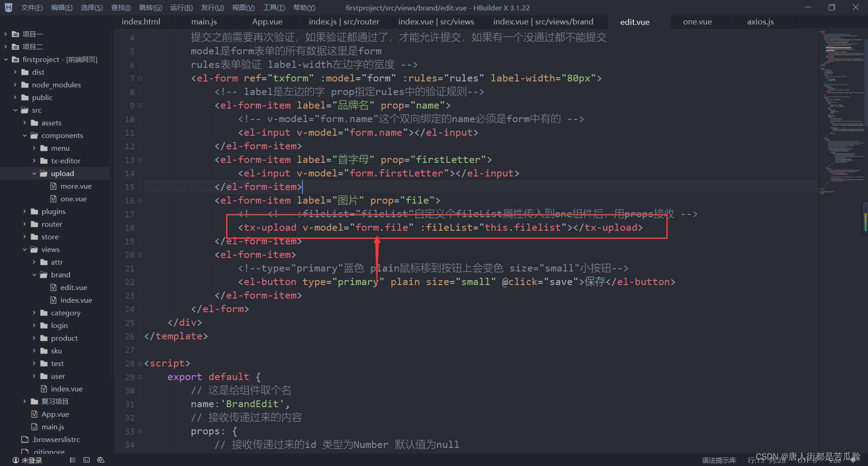This screenshot has height=466, width=868.
Task: Click line number 18 in gutter
Action: point(130,228)
